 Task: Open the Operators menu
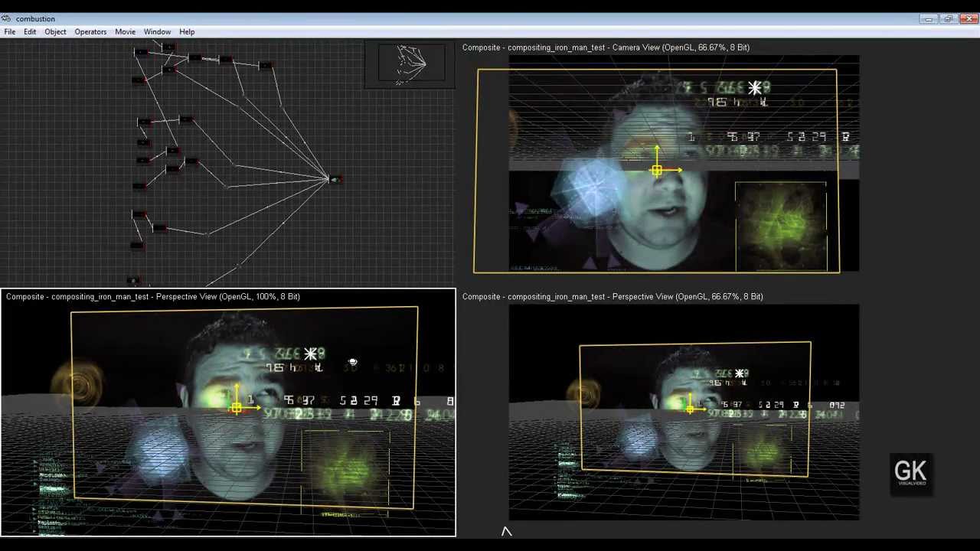90,31
